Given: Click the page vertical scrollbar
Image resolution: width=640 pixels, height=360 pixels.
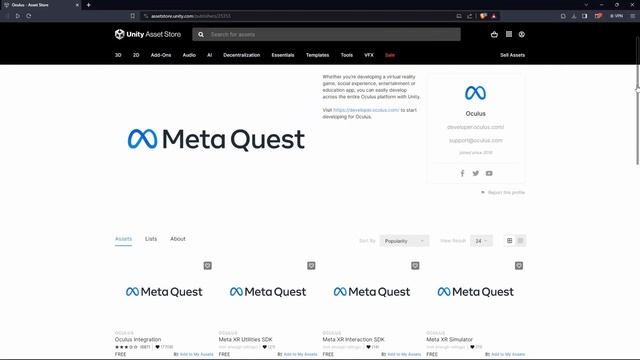Looking at the screenshot, I should point(638,100).
